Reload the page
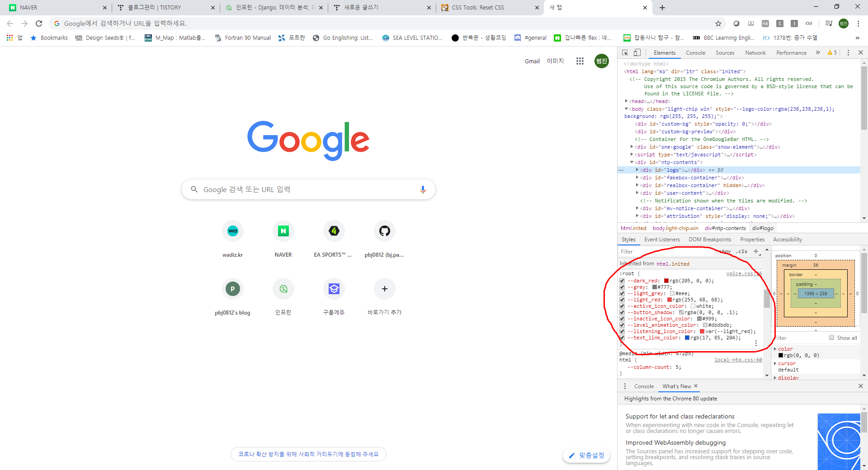Image resolution: width=868 pixels, height=470 pixels. pyautogui.click(x=39, y=23)
